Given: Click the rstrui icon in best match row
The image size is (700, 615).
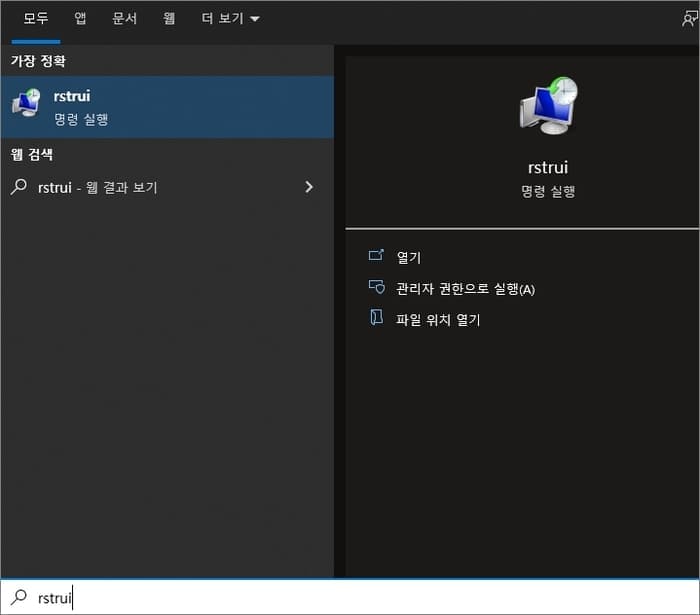Looking at the screenshot, I should [26, 103].
